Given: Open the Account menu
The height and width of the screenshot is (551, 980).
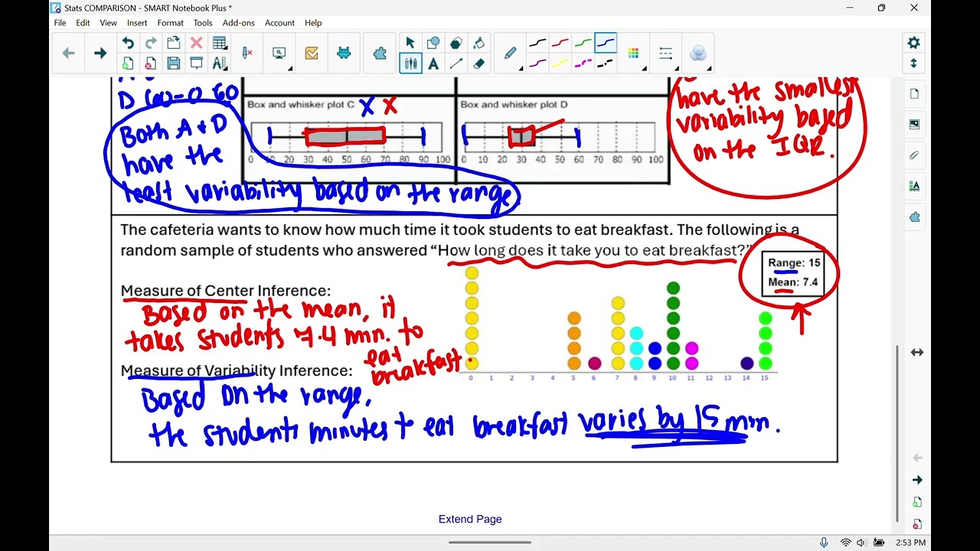Looking at the screenshot, I should point(279,23).
